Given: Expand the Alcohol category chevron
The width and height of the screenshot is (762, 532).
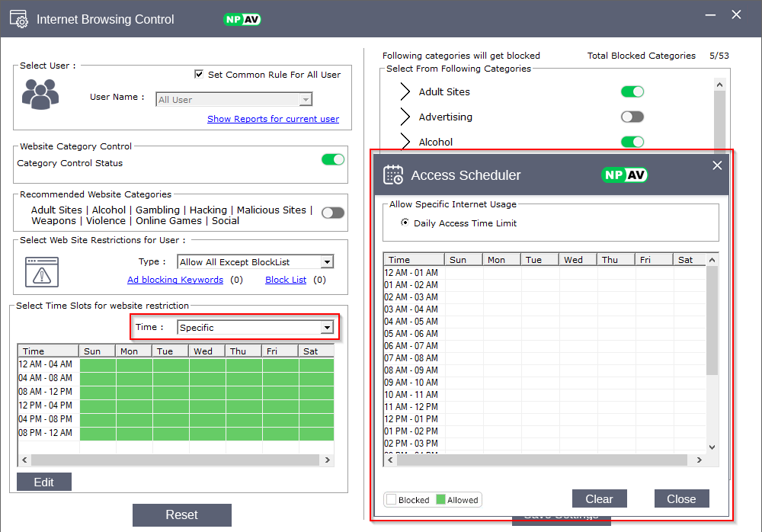Looking at the screenshot, I should click(405, 142).
